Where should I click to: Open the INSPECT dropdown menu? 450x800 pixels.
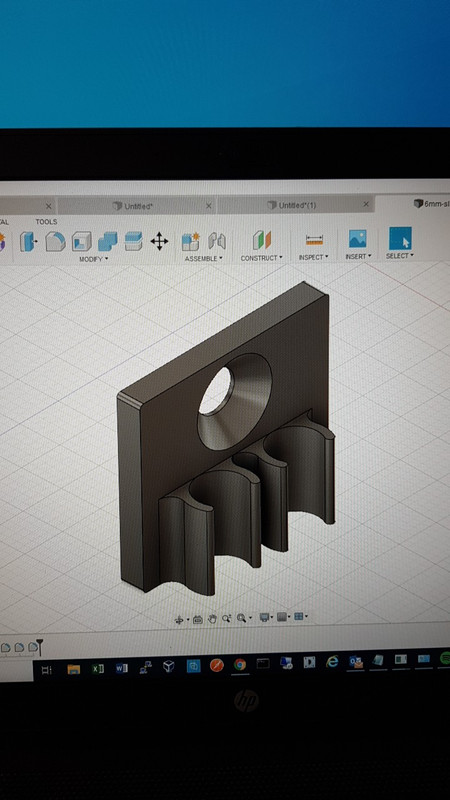tap(313, 257)
